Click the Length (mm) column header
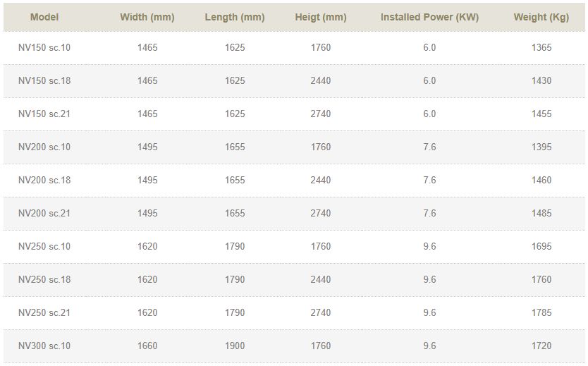The image size is (588, 366). 235,17
